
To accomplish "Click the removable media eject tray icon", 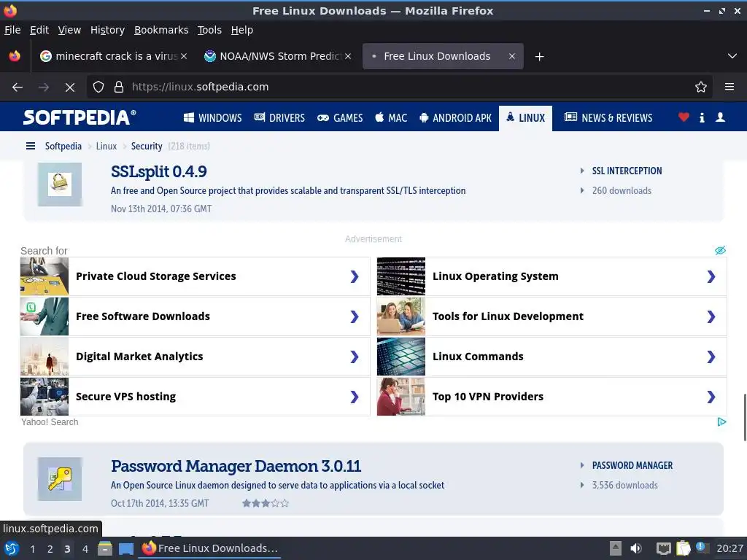I will [x=616, y=548].
